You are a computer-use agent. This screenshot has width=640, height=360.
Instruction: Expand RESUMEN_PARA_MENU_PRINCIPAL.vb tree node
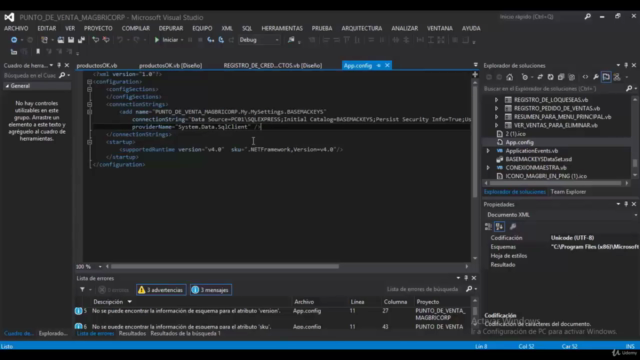[496, 117]
